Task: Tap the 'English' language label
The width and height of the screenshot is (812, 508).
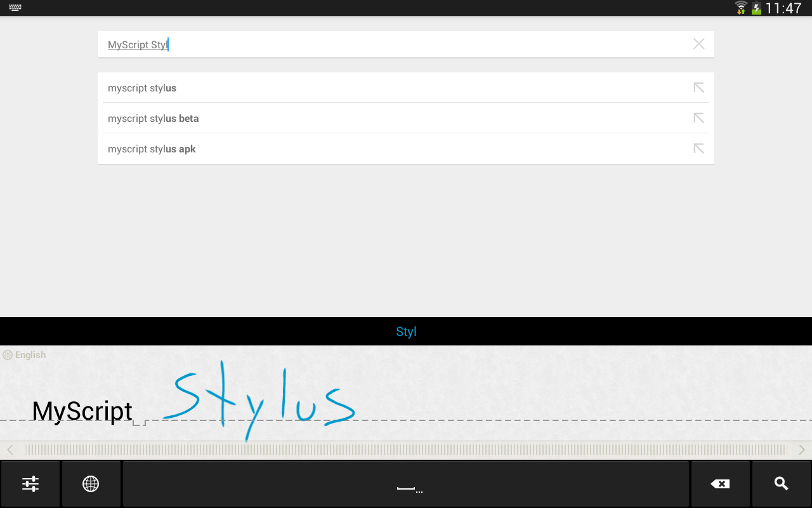Action: click(x=25, y=354)
